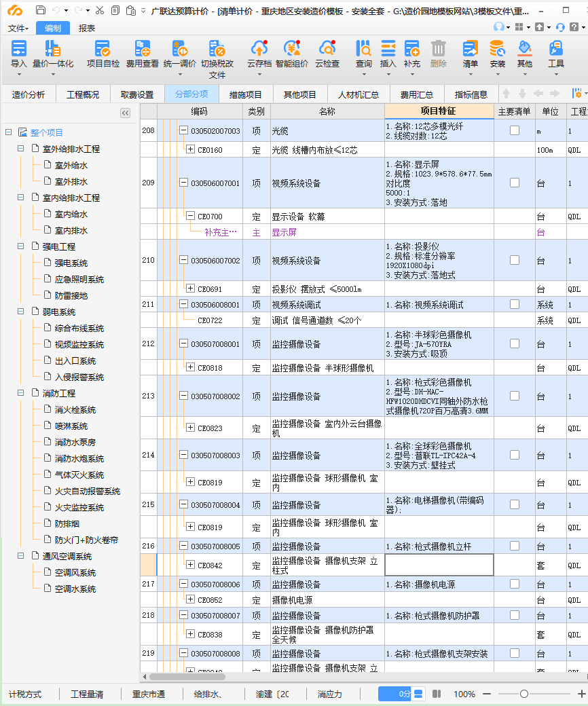Click the empty 项目特征 cell of CE0842
This screenshot has width=588, height=706.
pyautogui.click(x=439, y=565)
